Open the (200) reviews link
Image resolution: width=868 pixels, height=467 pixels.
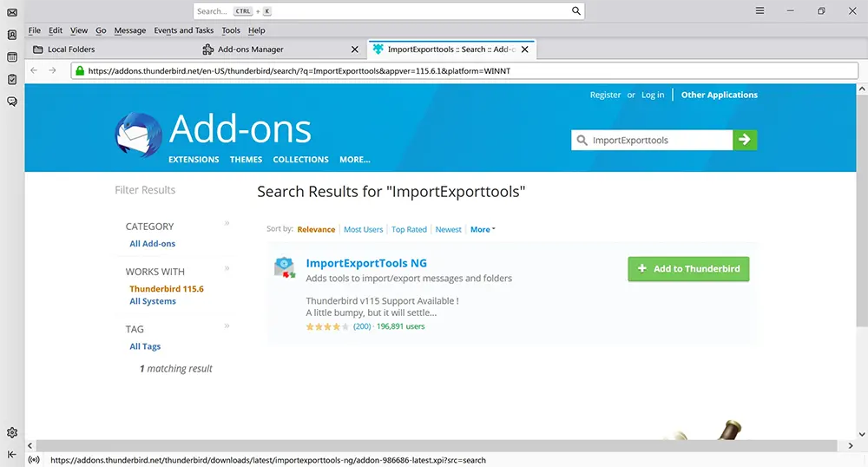(x=362, y=326)
